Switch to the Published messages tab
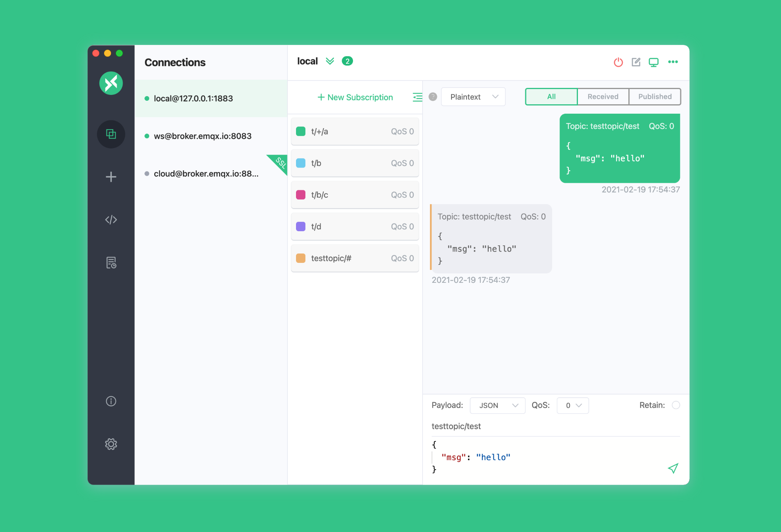Screen dimensions: 781x532 (655, 96)
